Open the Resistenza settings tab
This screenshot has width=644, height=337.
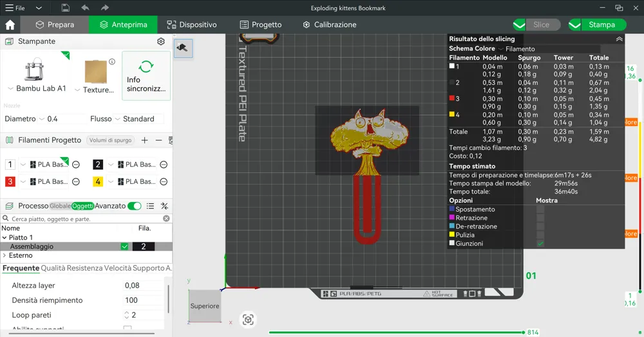[84, 268]
